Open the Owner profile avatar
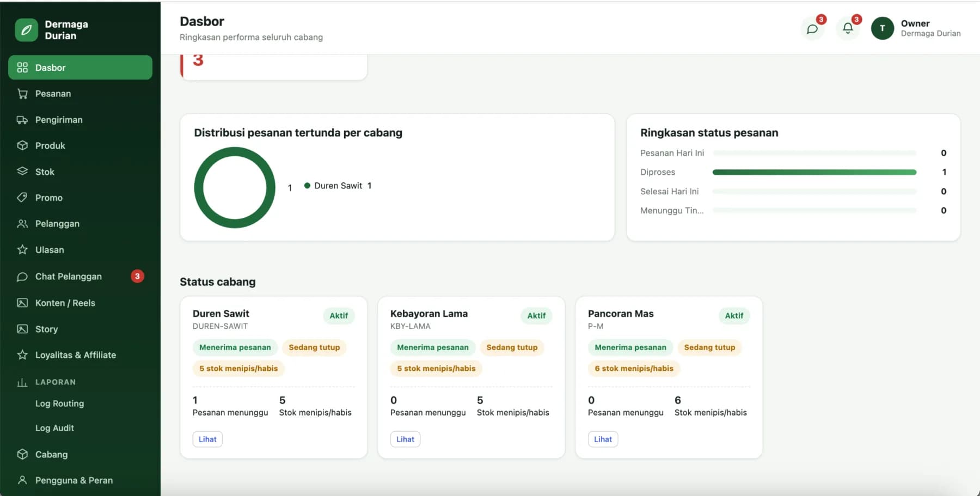 (883, 28)
